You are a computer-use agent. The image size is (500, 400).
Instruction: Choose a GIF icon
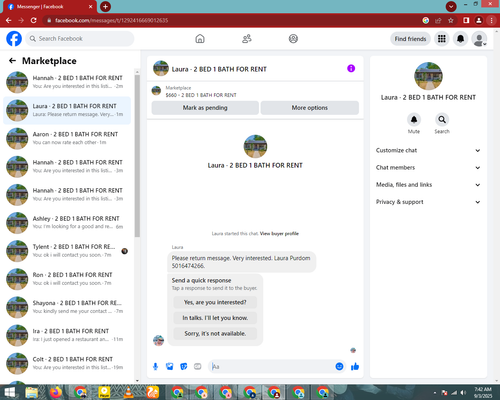pos(198,367)
